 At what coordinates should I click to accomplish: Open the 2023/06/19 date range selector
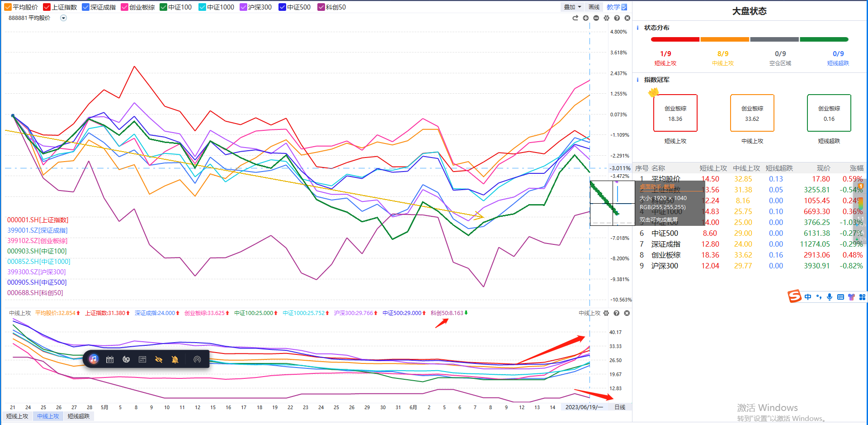584,407
